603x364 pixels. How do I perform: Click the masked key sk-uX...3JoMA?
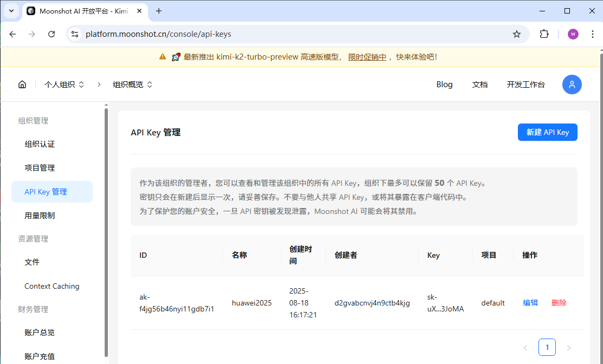[445, 303]
